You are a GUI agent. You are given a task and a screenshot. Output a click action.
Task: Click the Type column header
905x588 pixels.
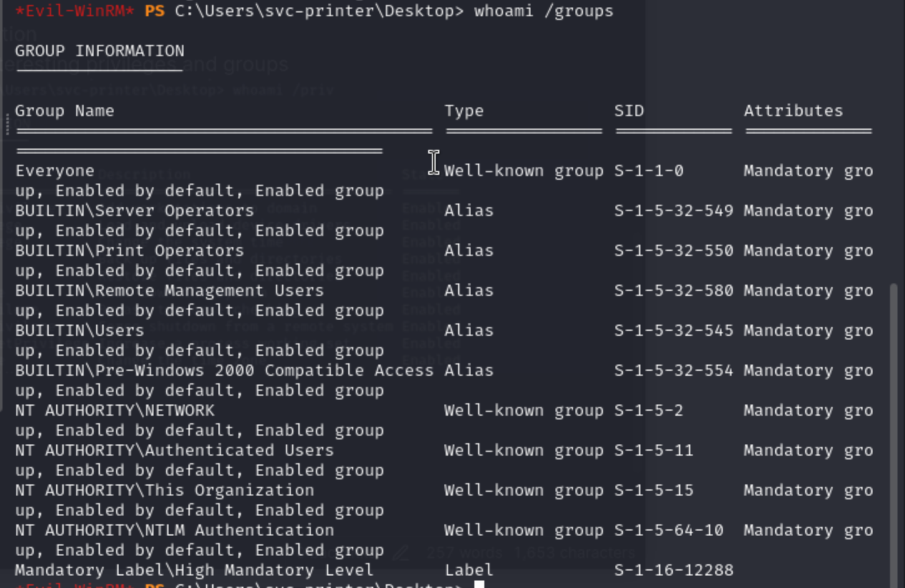click(464, 110)
